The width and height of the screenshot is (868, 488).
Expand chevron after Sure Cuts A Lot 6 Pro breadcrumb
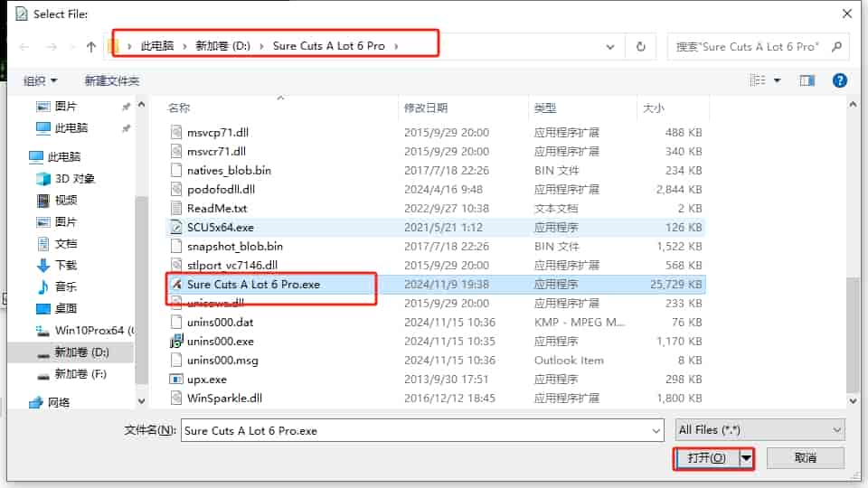[x=396, y=46]
